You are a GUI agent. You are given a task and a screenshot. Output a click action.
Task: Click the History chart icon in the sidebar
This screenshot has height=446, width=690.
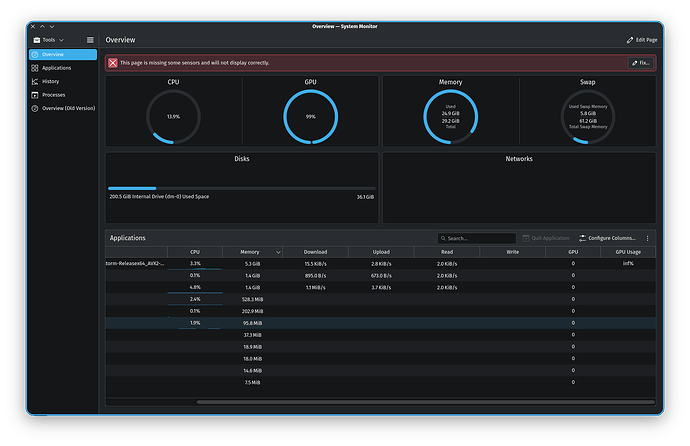tap(35, 81)
